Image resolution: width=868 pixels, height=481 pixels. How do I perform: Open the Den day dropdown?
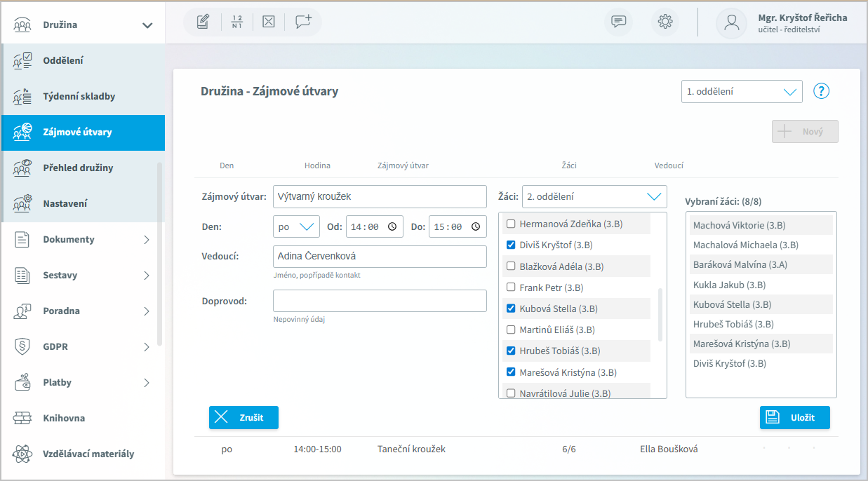pos(296,226)
